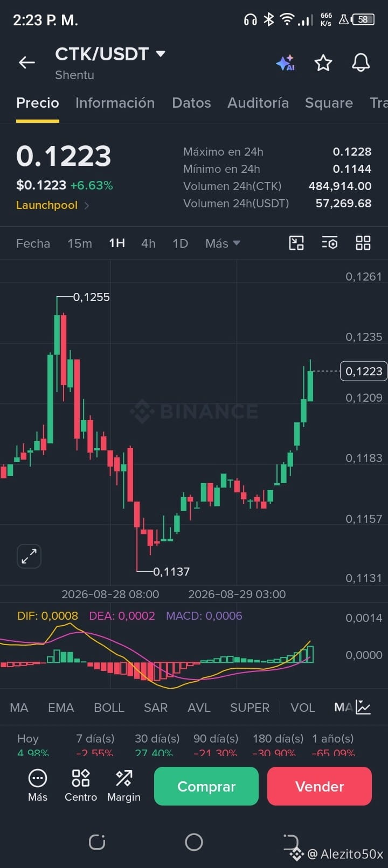Viewport: 388px width, 868px height.
Task: Expand chart to fullscreen
Action: pos(29,556)
